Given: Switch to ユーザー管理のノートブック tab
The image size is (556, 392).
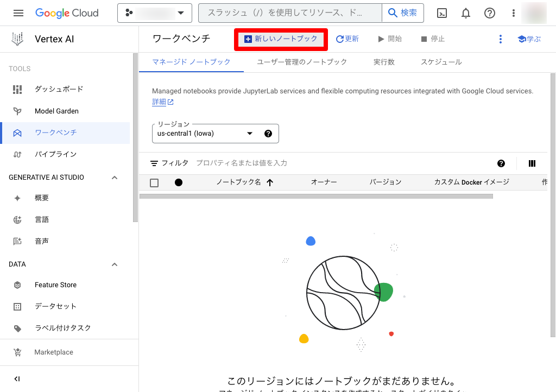Looking at the screenshot, I should [x=302, y=62].
